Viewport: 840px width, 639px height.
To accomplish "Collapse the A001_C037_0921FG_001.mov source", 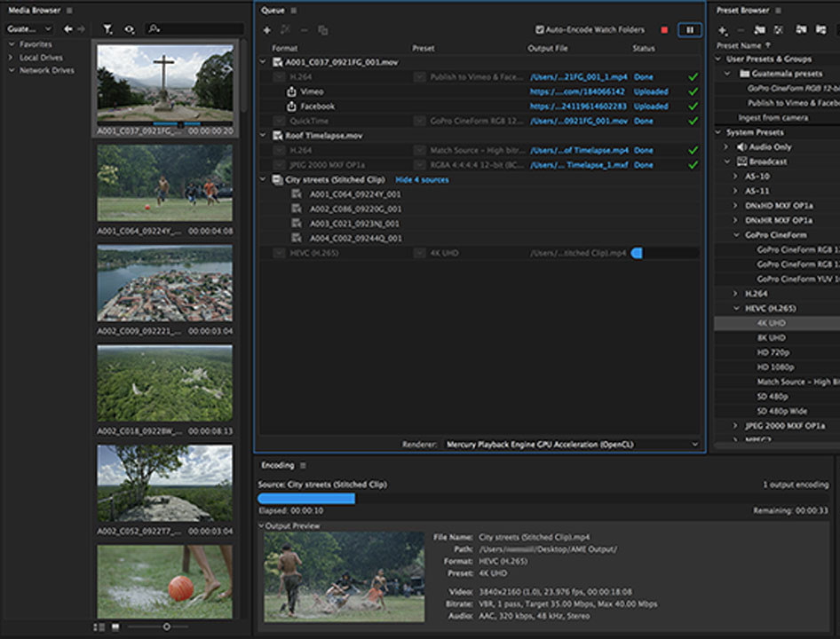I will [x=263, y=62].
